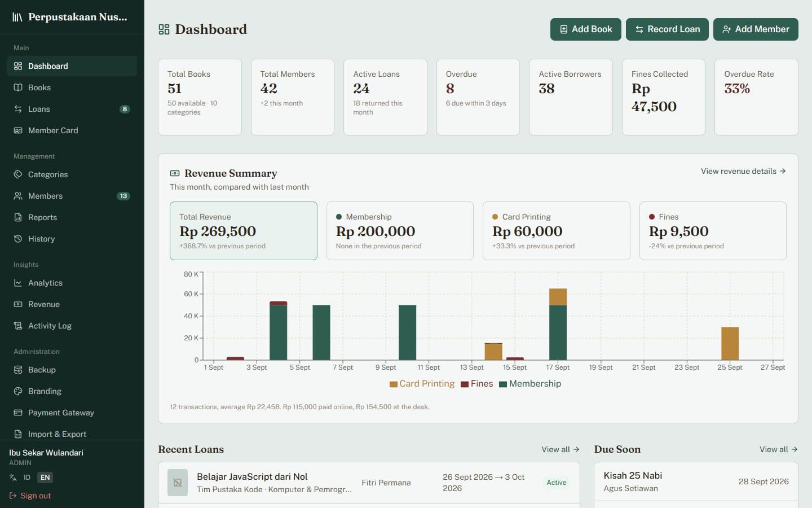This screenshot has height=508, width=812.
Task: Go to the Loans page
Action: pos(72,109)
